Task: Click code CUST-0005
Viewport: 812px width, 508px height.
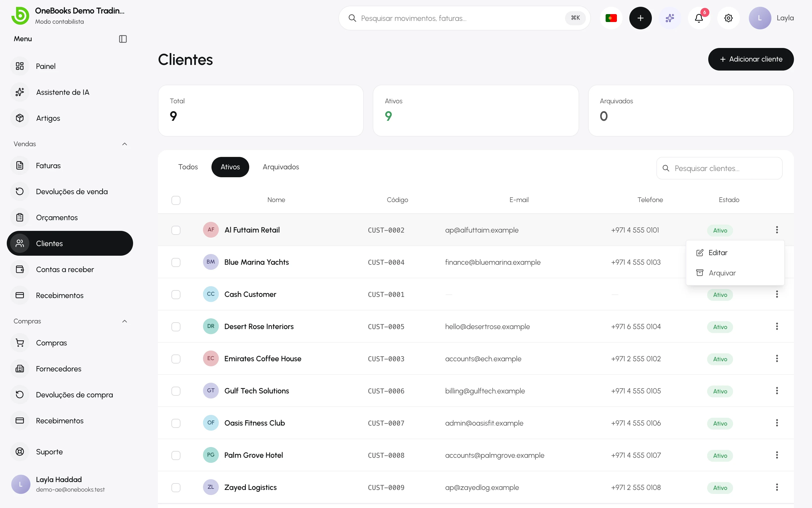Action: [386, 327]
